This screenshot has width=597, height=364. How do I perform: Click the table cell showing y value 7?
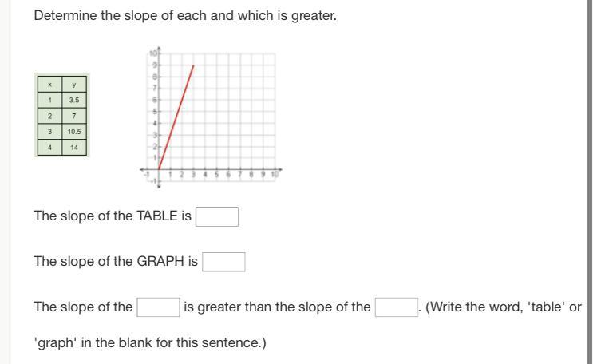(x=74, y=116)
